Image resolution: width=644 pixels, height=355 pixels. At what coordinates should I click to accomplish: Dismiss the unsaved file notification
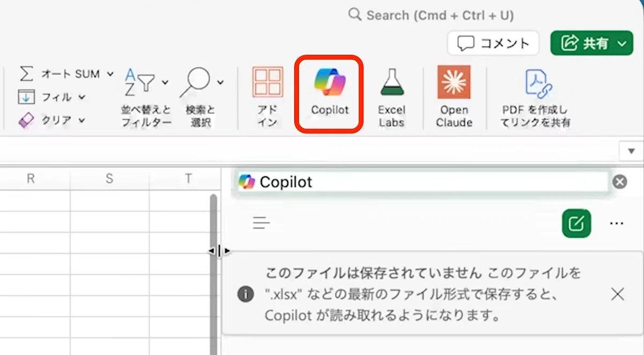coord(618,294)
